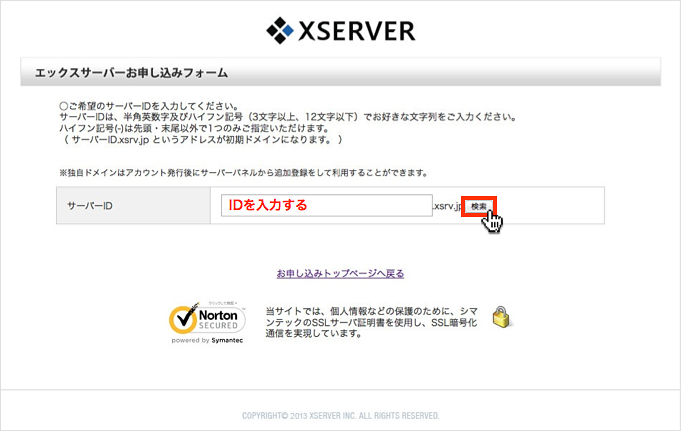The width and height of the screenshot is (681, 431).
Task: Click the ○ご希望のサーバーIDを入力 instruction line
Action: click(x=149, y=106)
